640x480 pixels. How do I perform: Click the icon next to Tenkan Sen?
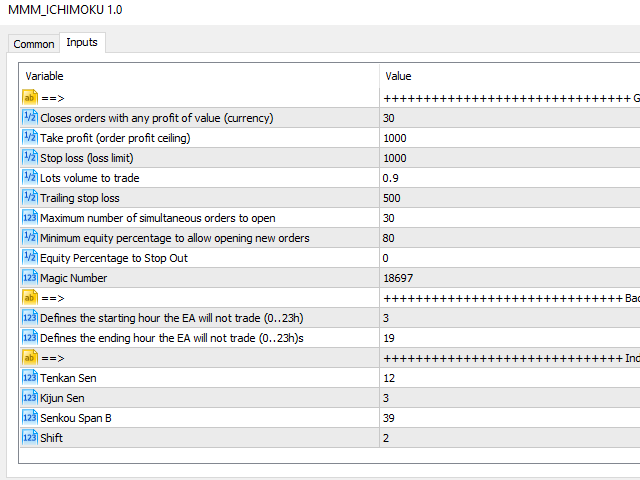point(29,378)
